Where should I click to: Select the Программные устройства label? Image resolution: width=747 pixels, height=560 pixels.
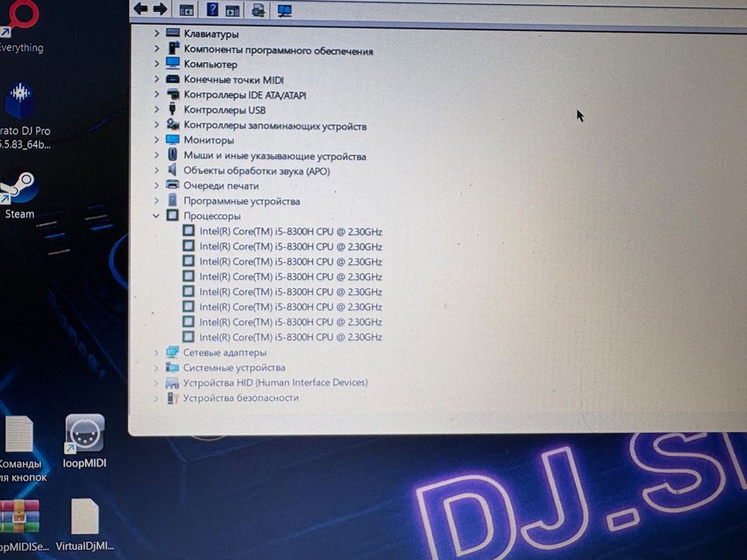(x=242, y=201)
